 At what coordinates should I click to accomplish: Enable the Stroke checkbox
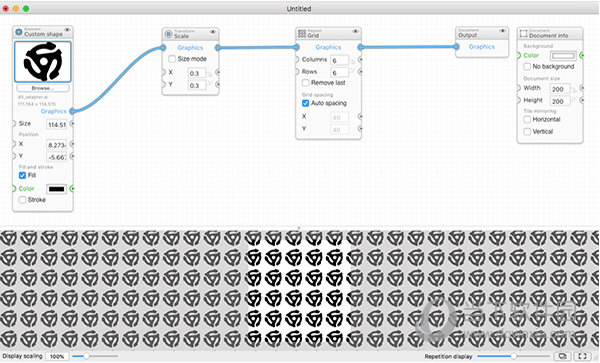tap(23, 200)
